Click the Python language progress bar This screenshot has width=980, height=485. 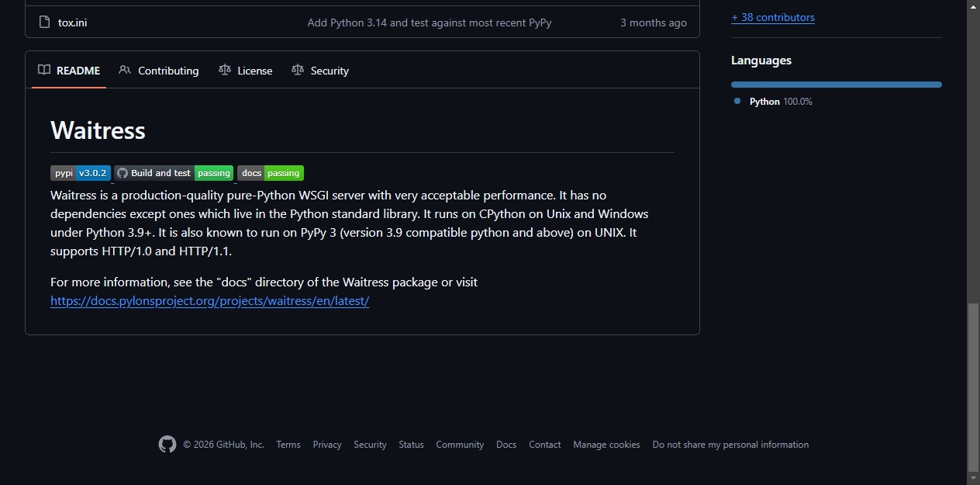(x=837, y=85)
